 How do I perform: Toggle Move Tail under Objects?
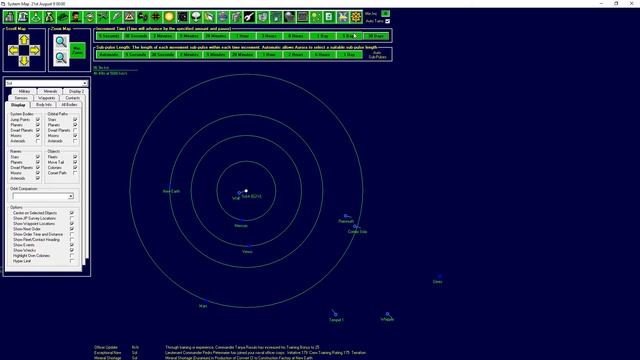tap(75, 162)
